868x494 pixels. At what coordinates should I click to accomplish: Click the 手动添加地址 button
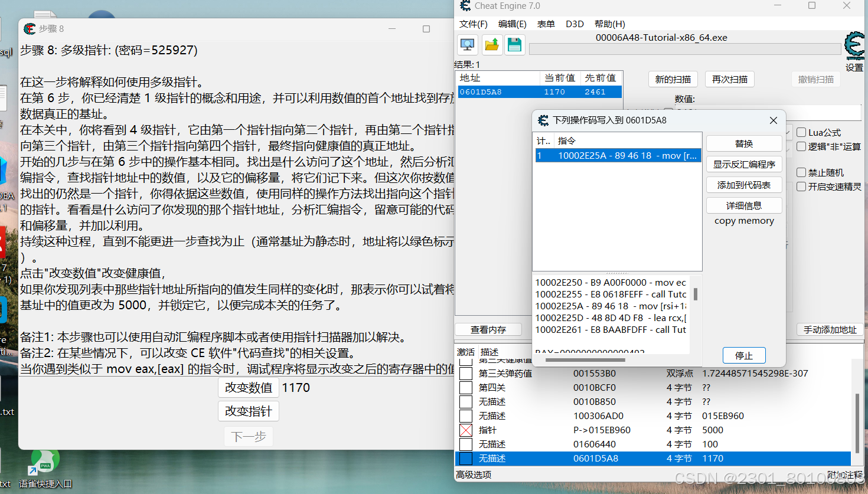[x=830, y=329]
